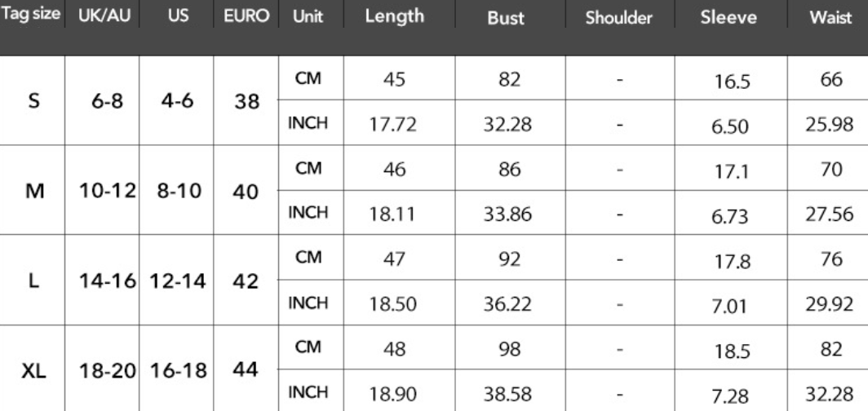Click bust value 98 in XL row
This screenshot has width=868, height=411.
pyautogui.click(x=509, y=349)
